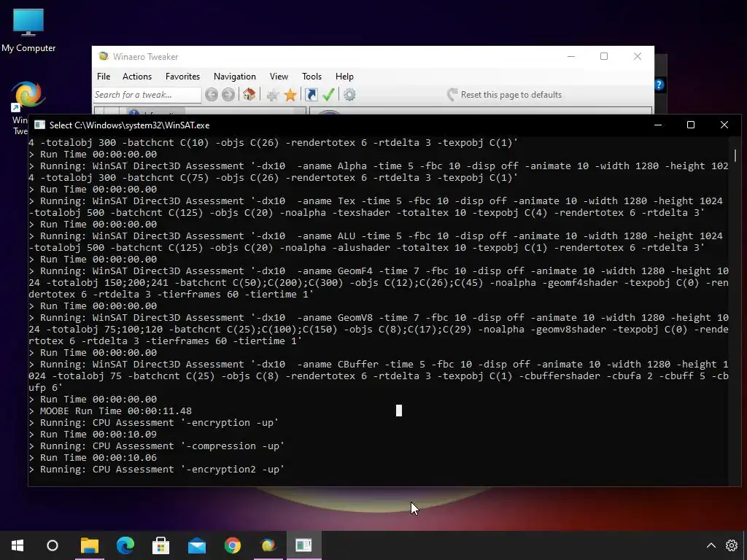Viewport: 747px width, 560px height.
Task: Click the shortcut export icon in Winaero toolbar
Action: (x=311, y=95)
